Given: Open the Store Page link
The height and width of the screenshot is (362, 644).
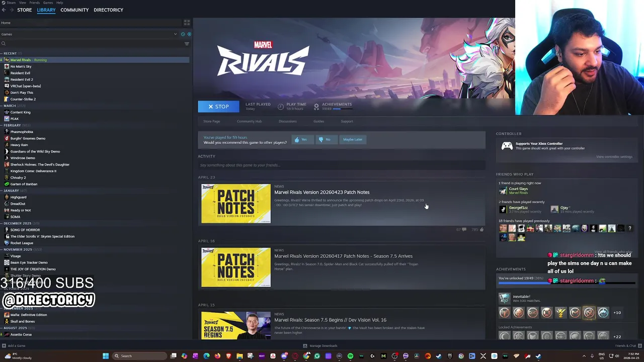Looking at the screenshot, I should pyautogui.click(x=212, y=121).
